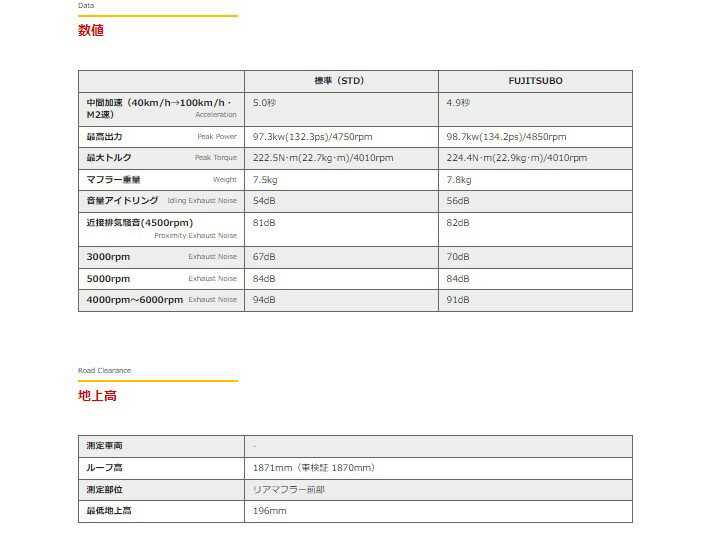Viewport: 707px width, 540px height.
Task: Select the 1871mm roof height value
Action: [x=313, y=467]
